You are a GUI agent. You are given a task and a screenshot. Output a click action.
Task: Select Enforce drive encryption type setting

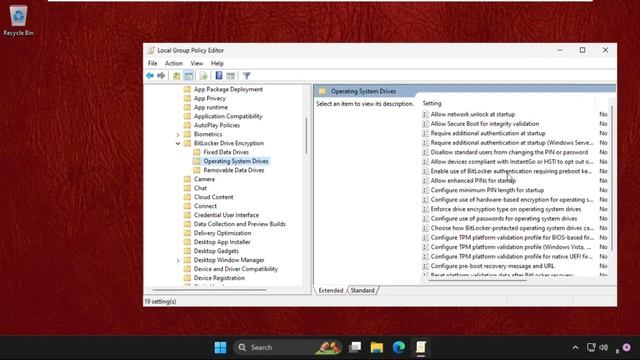click(506, 209)
